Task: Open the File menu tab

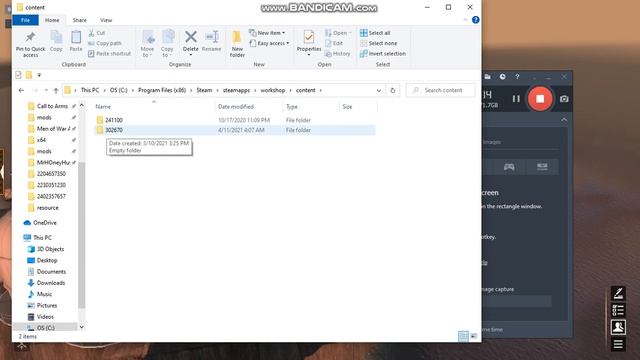Action: 25,20
